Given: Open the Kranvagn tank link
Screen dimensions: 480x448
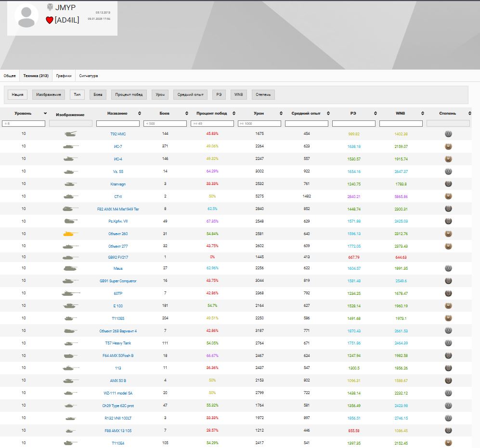Looking at the screenshot, I should coord(118,184).
